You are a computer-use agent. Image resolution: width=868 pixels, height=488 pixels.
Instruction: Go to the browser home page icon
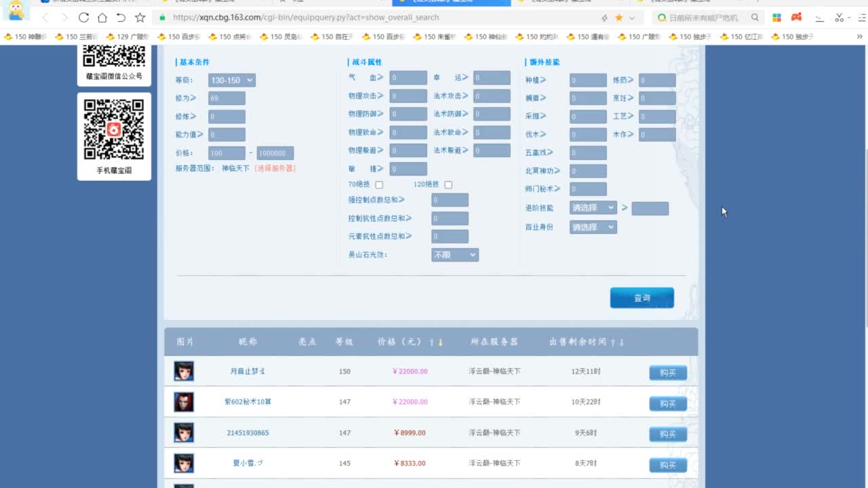pyautogui.click(x=102, y=18)
